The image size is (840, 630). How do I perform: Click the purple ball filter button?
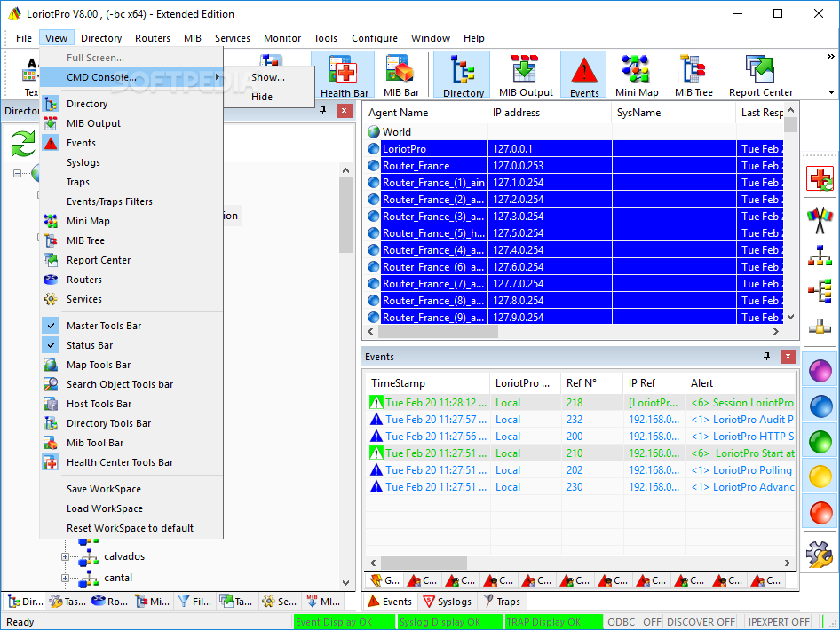click(x=820, y=370)
